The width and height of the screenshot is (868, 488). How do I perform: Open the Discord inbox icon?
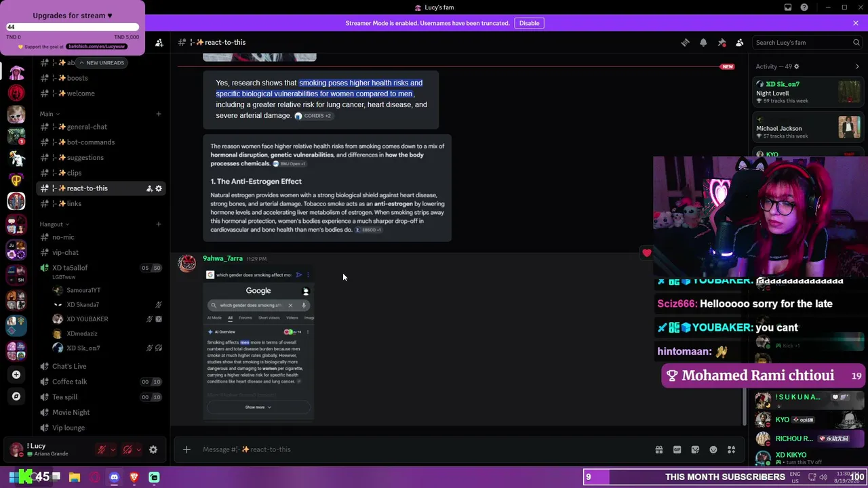click(788, 7)
